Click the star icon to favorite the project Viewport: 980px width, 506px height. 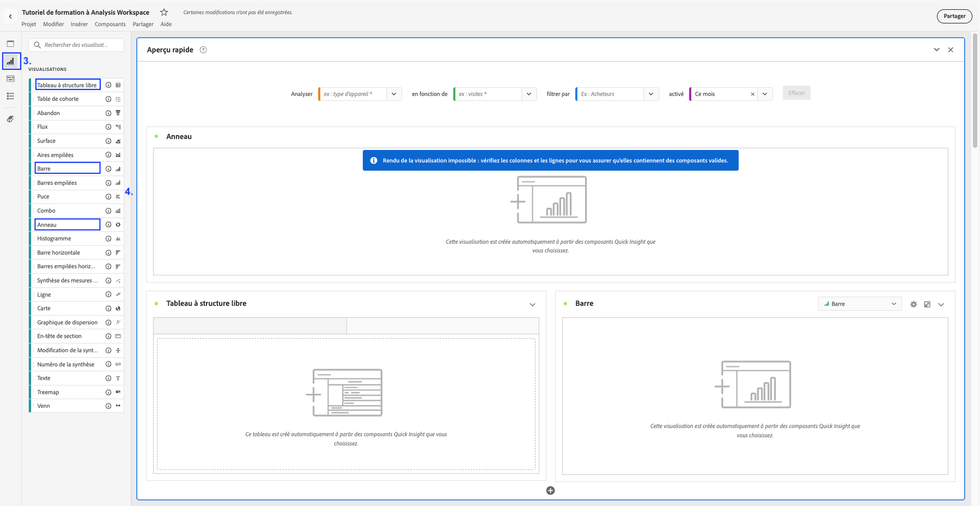(164, 12)
